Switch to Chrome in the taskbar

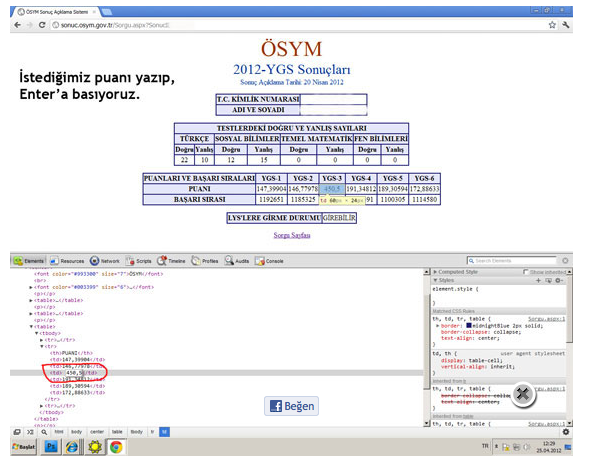117,447
